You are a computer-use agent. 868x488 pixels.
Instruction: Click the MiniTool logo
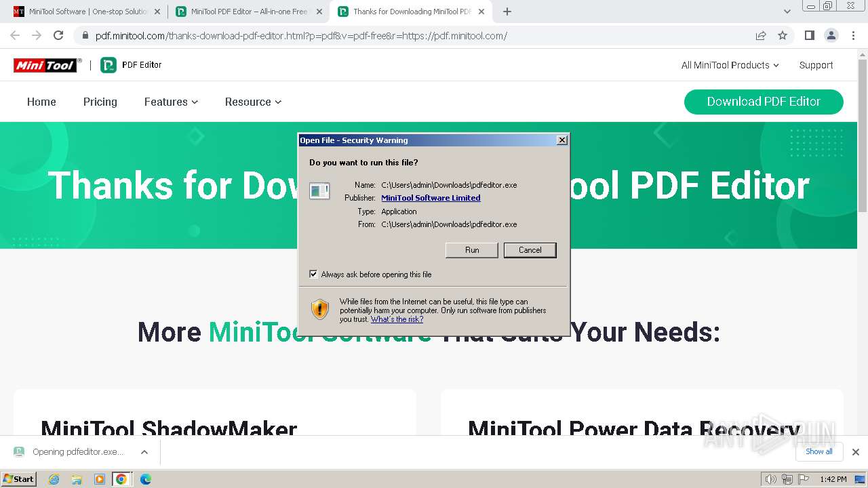[47, 65]
